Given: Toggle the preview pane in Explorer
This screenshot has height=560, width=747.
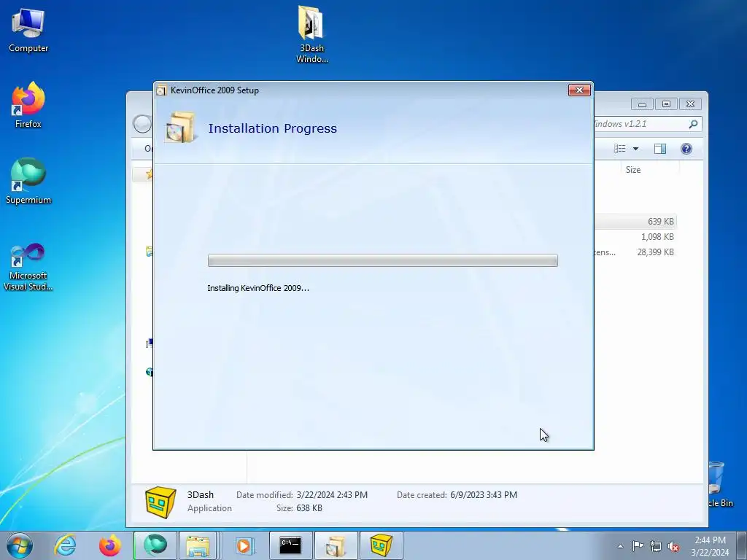Looking at the screenshot, I should [x=659, y=149].
